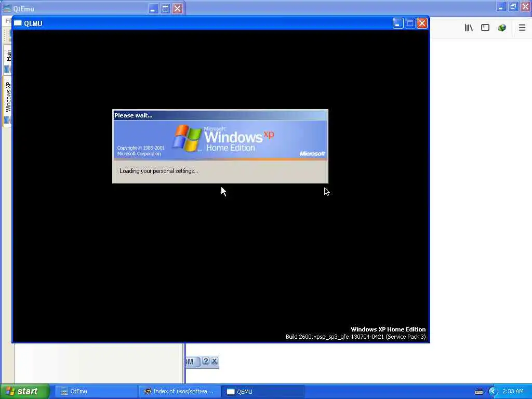This screenshot has width=532, height=399.
Task: Minimize the browser window
Action: [x=501, y=6]
